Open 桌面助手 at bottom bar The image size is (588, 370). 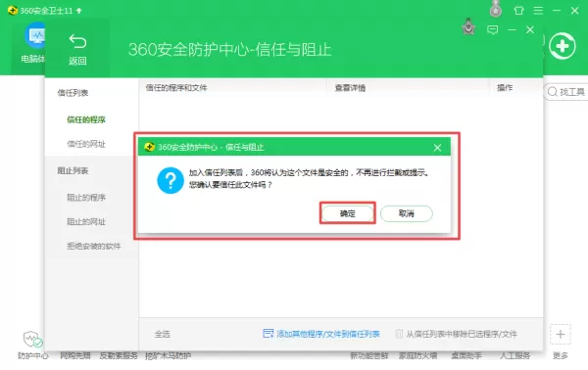tap(466, 355)
